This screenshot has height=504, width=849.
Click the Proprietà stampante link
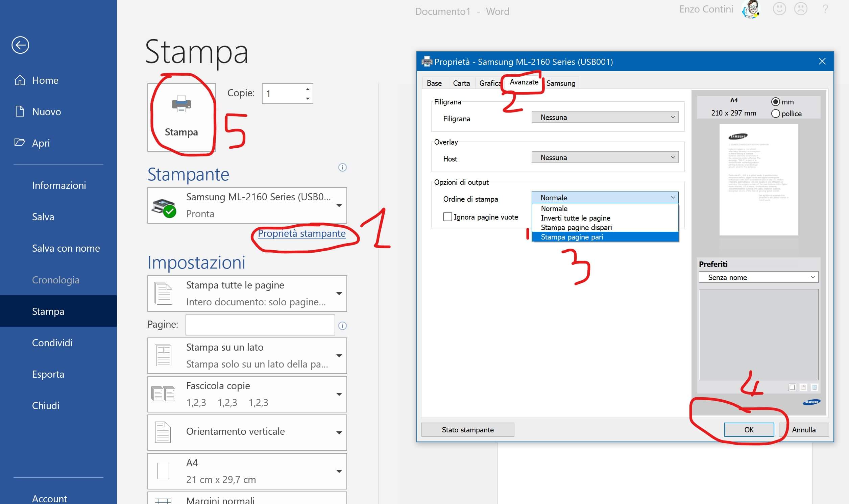[301, 234]
